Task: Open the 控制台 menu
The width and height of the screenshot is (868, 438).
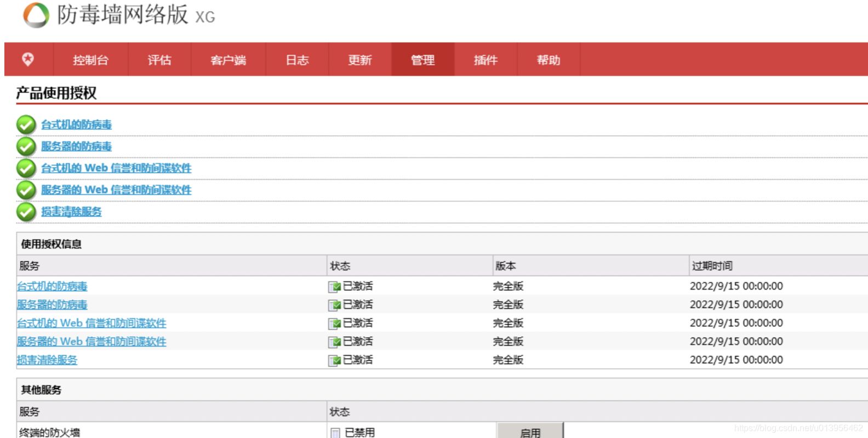Action: click(x=91, y=60)
